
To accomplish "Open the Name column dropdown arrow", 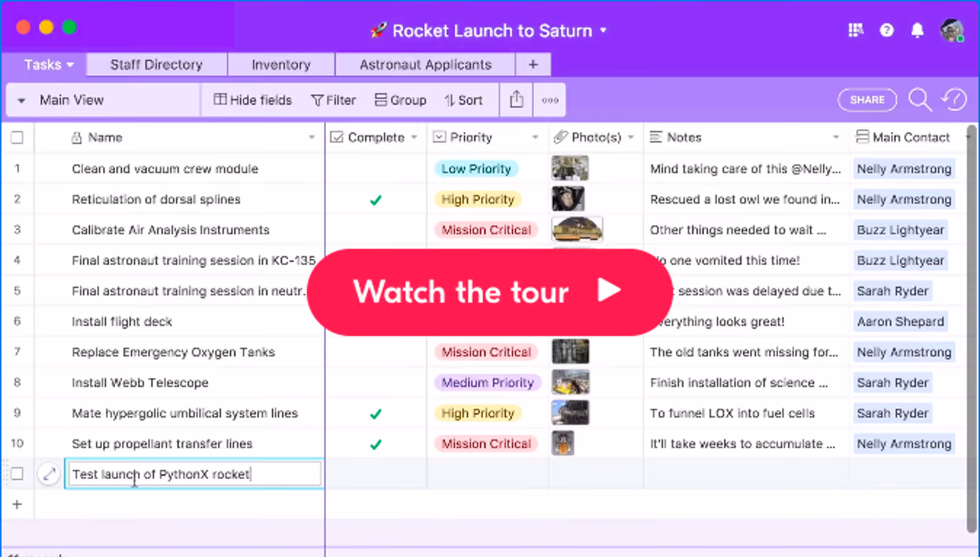I will pos(312,137).
